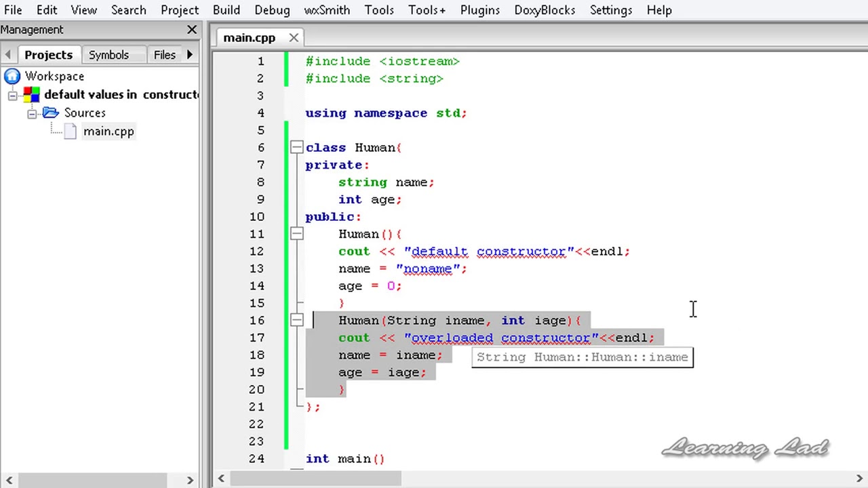The height and width of the screenshot is (488, 868).
Task: Switch to the Projects tab
Action: pyautogui.click(x=48, y=55)
